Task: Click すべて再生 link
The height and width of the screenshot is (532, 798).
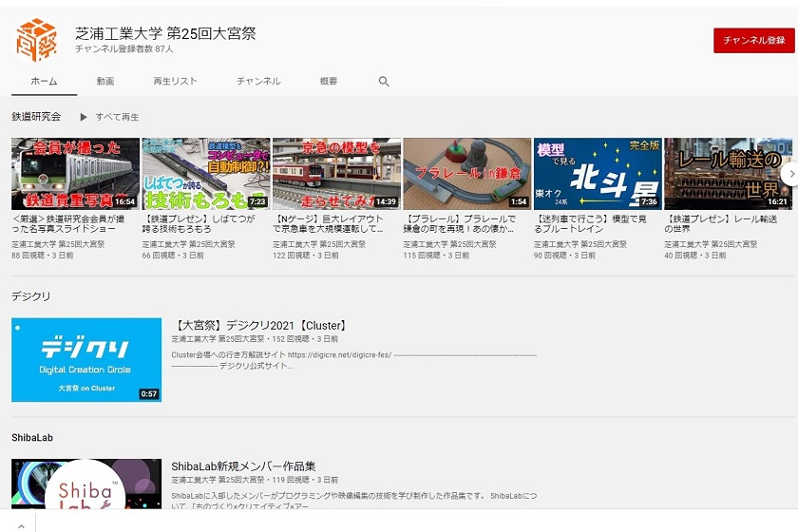Action: [117, 117]
